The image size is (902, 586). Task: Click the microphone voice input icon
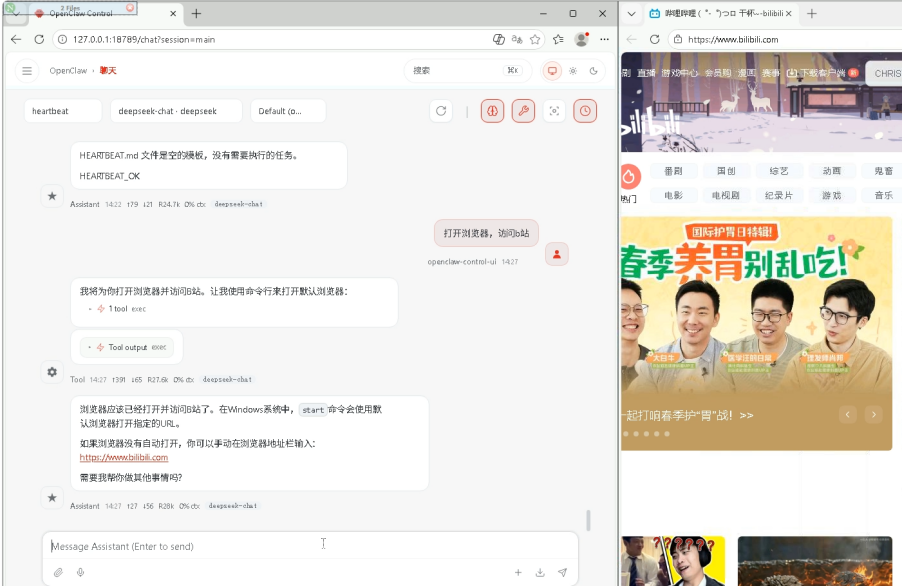pyautogui.click(x=80, y=573)
